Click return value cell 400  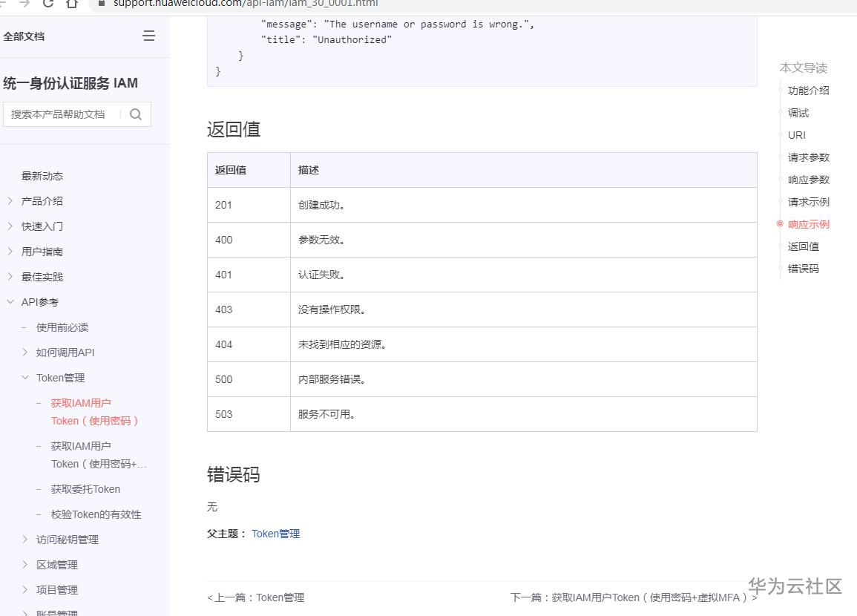(249, 240)
